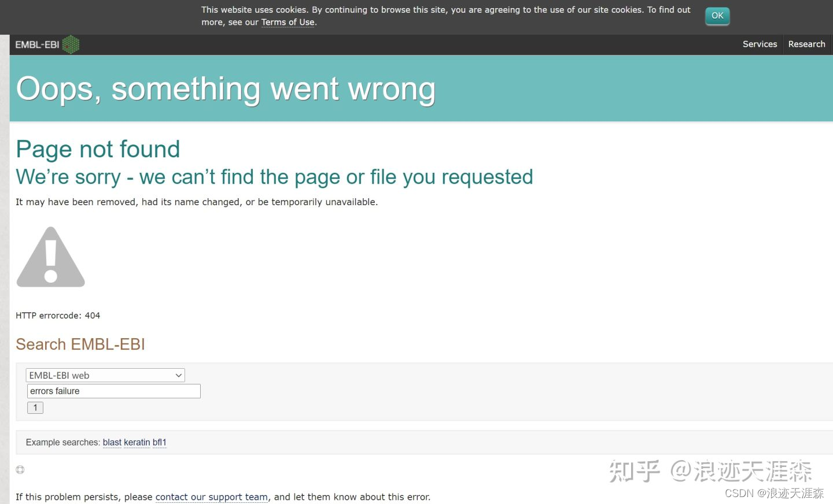Try the example search 'bfl1'
This screenshot has height=504, width=833.
click(x=160, y=443)
